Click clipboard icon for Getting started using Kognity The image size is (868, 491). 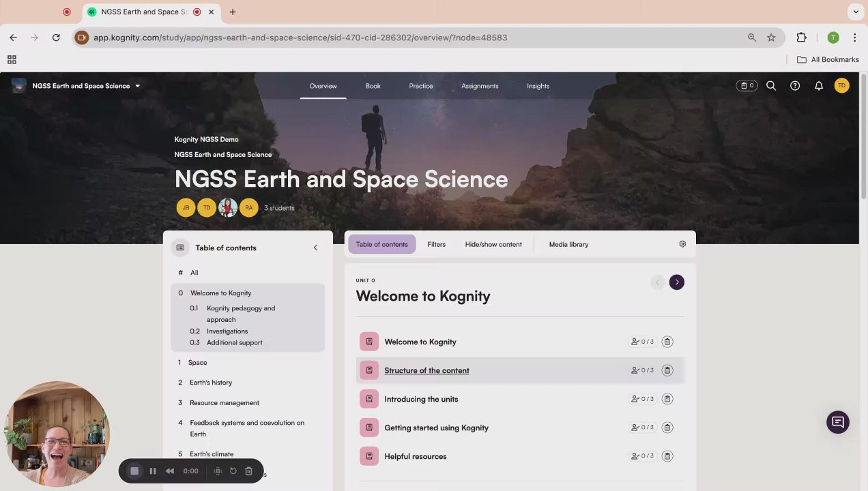[667, 428]
